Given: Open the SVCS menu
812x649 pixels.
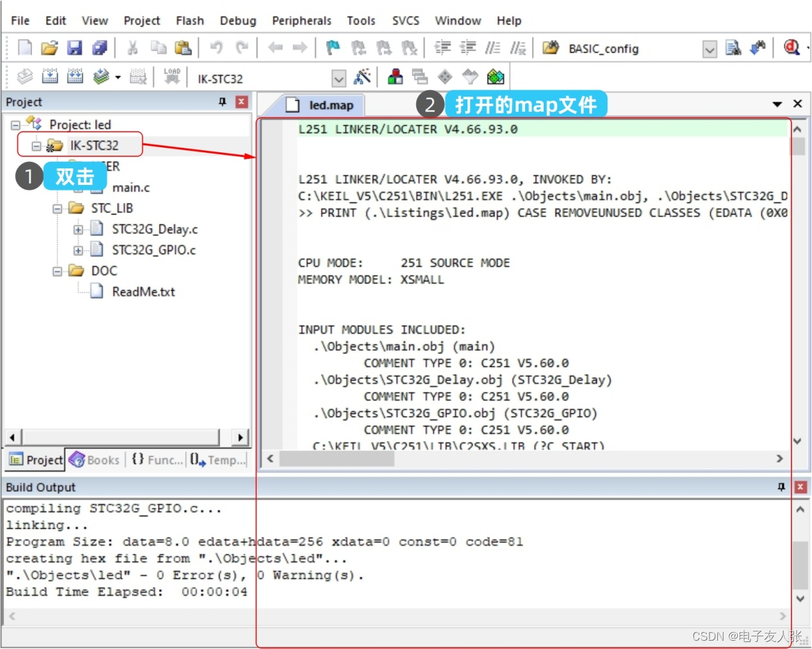Looking at the screenshot, I should [405, 20].
